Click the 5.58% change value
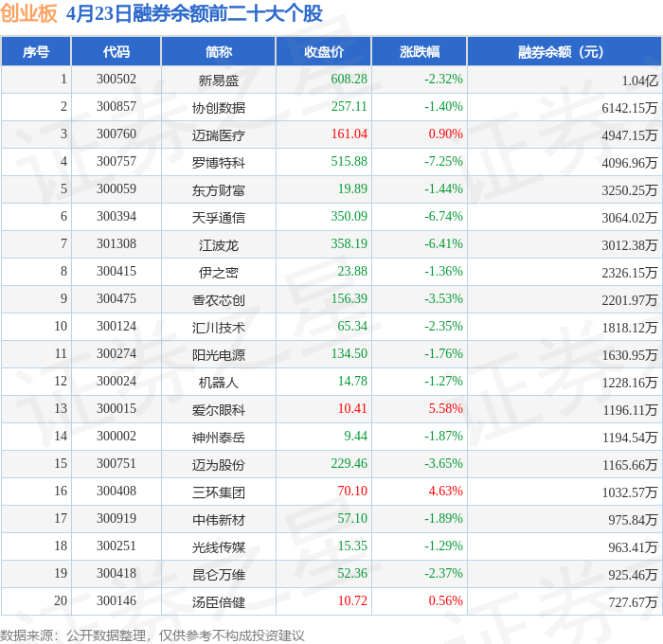Image resolution: width=663 pixels, height=644 pixels. click(446, 409)
